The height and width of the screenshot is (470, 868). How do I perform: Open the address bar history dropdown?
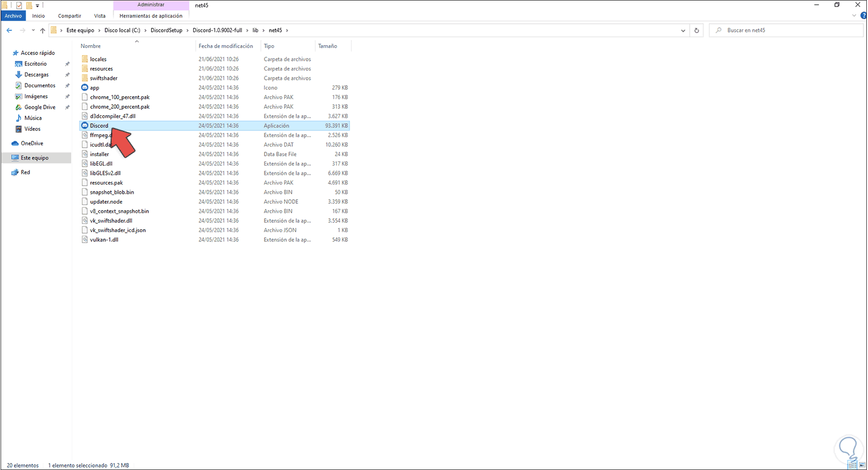pyautogui.click(x=684, y=30)
